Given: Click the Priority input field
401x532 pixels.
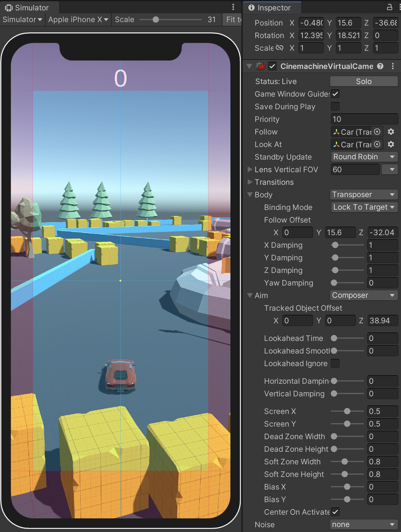Looking at the screenshot, I should (364, 119).
